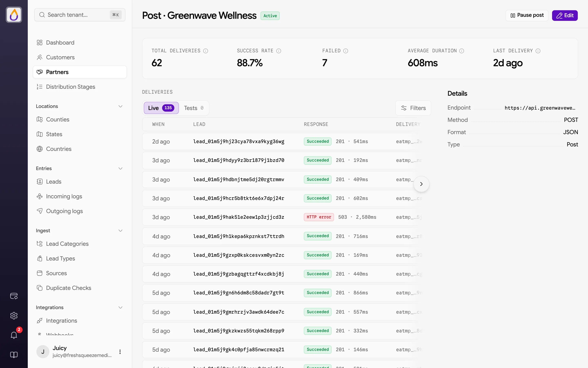Click info icon next to Failed

(x=345, y=51)
